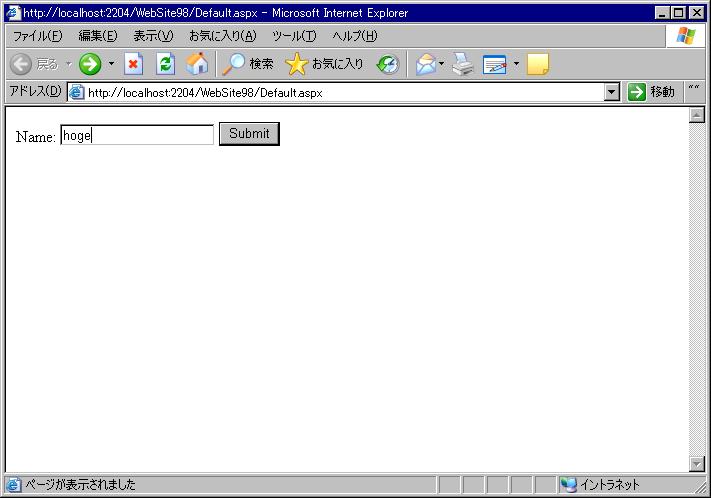Open the ファイル(F) menu

(x=37, y=36)
